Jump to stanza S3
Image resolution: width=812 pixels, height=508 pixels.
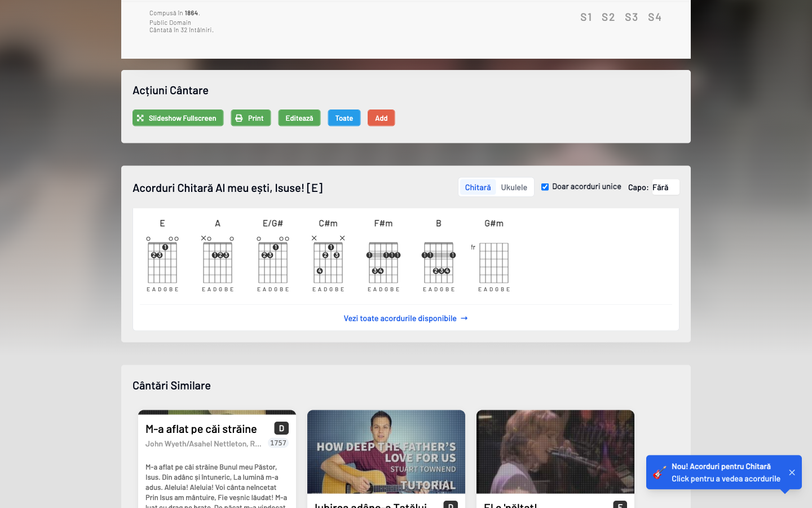631,17
